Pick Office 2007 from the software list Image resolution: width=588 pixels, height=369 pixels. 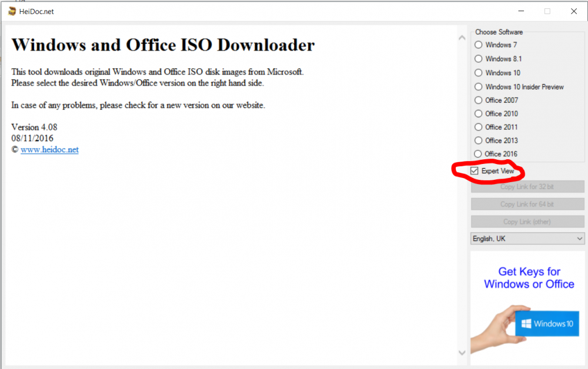coord(478,100)
